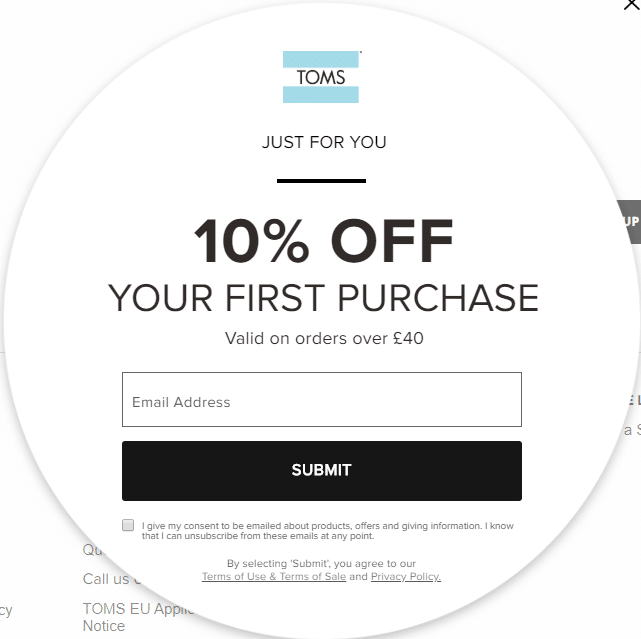Click the cut-off 'a S' text at right edge
The image size is (641, 639).
pyautogui.click(x=632, y=430)
